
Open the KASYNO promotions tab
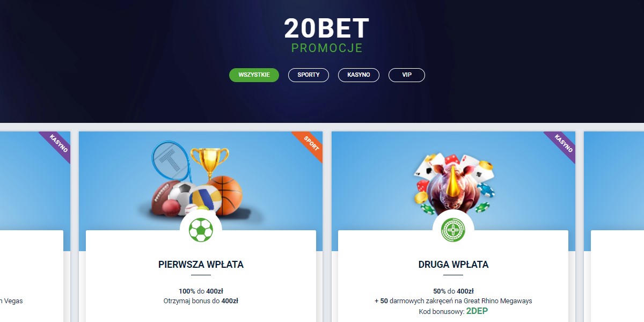click(x=358, y=75)
